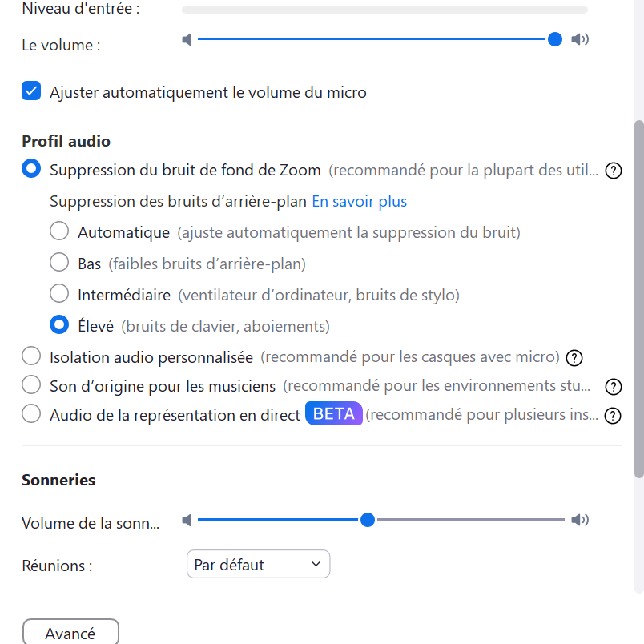Screen dimensions: 644x644
Task: Enable Son d'origine pour les musiciens
Action: click(31, 385)
